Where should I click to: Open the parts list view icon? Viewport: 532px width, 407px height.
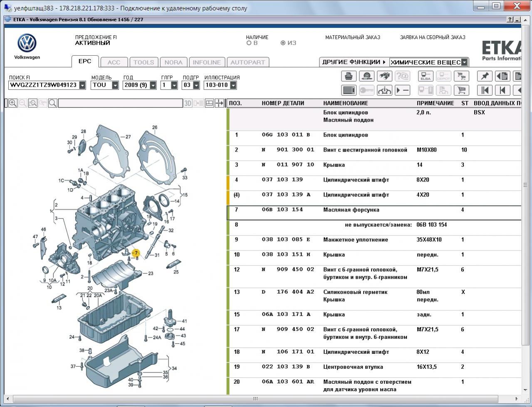(349, 90)
